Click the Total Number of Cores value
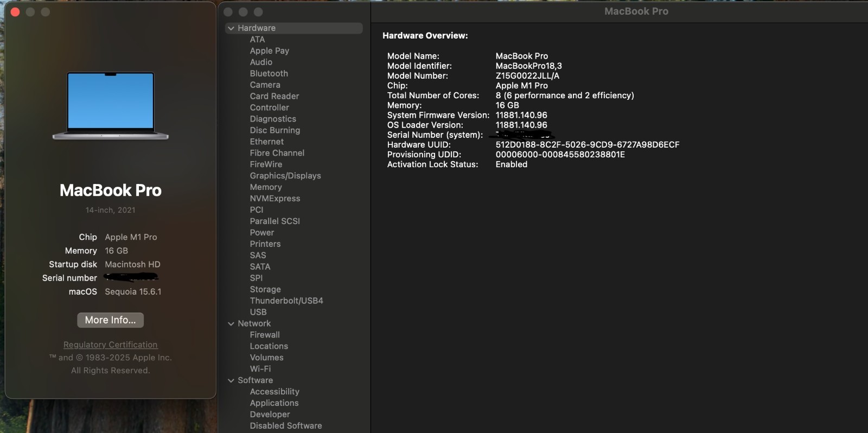The image size is (868, 433). pyautogui.click(x=565, y=95)
